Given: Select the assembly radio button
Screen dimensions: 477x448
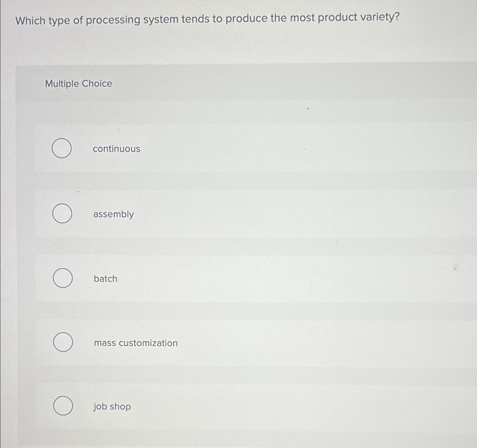Looking at the screenshot, I should coord(62,213).
